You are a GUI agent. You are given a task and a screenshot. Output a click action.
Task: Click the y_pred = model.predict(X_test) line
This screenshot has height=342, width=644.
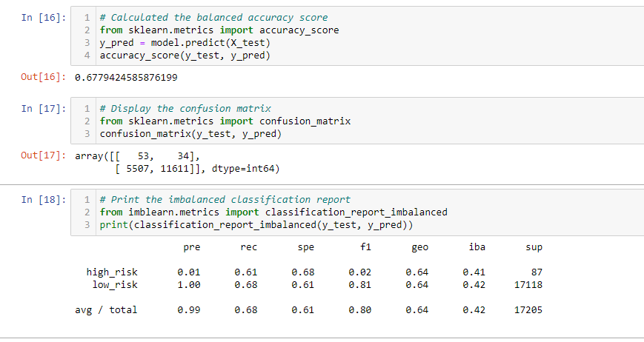click(185, 43)
